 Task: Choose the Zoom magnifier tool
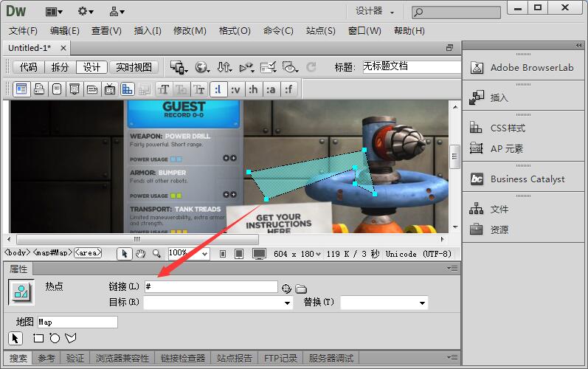[156, 254]
